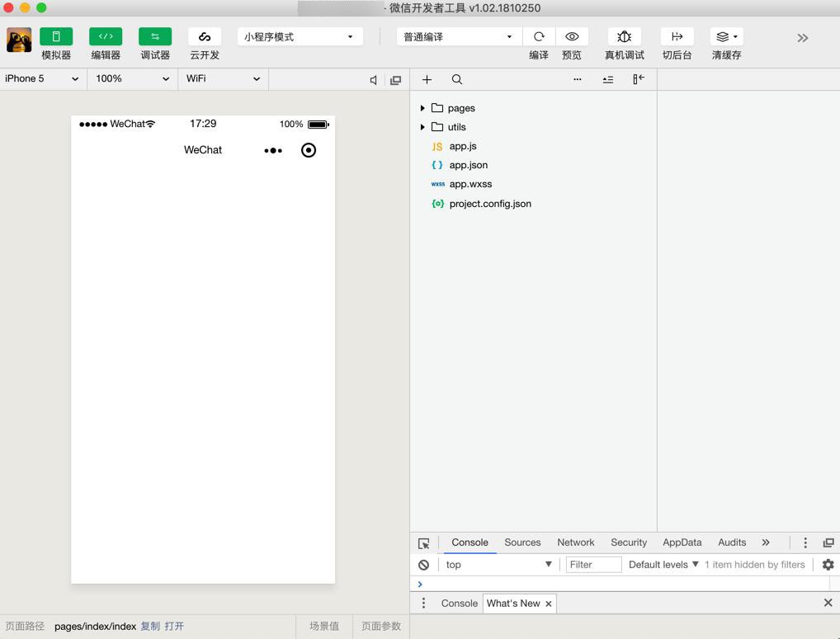The image size is (840, 639).
Task: Open the page path file (打开)
Action: click(174, 626)
